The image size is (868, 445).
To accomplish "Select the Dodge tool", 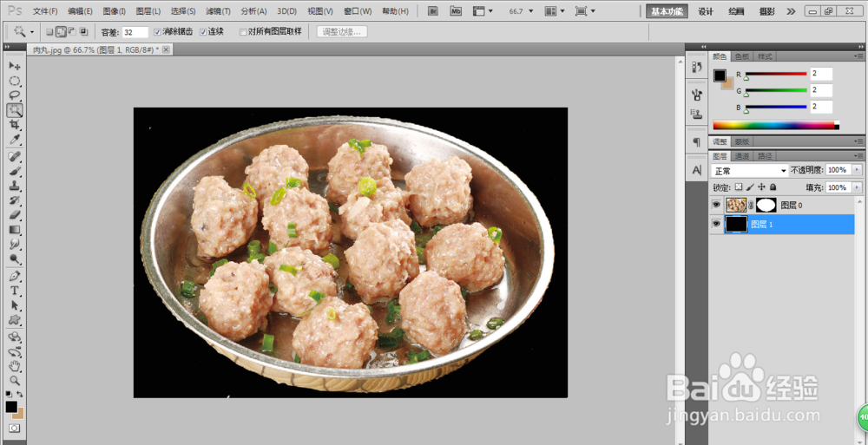I will [x=15, y=258].
